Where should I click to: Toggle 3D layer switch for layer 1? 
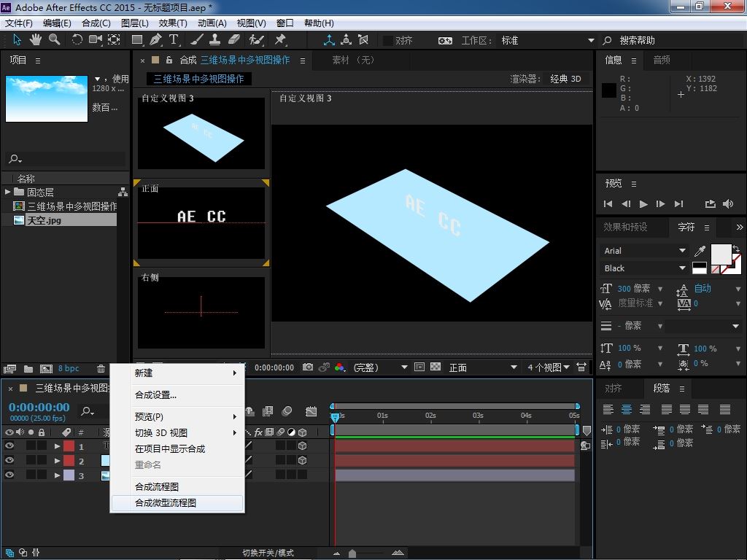(302, 446)
